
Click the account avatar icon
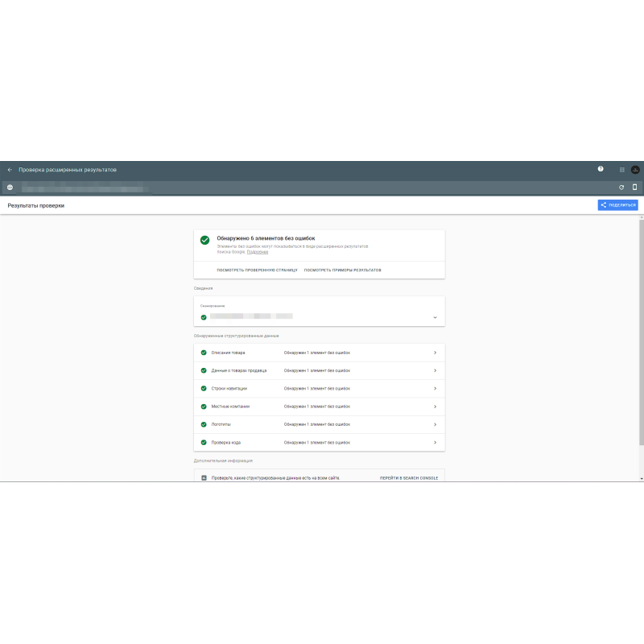(635, 170)
